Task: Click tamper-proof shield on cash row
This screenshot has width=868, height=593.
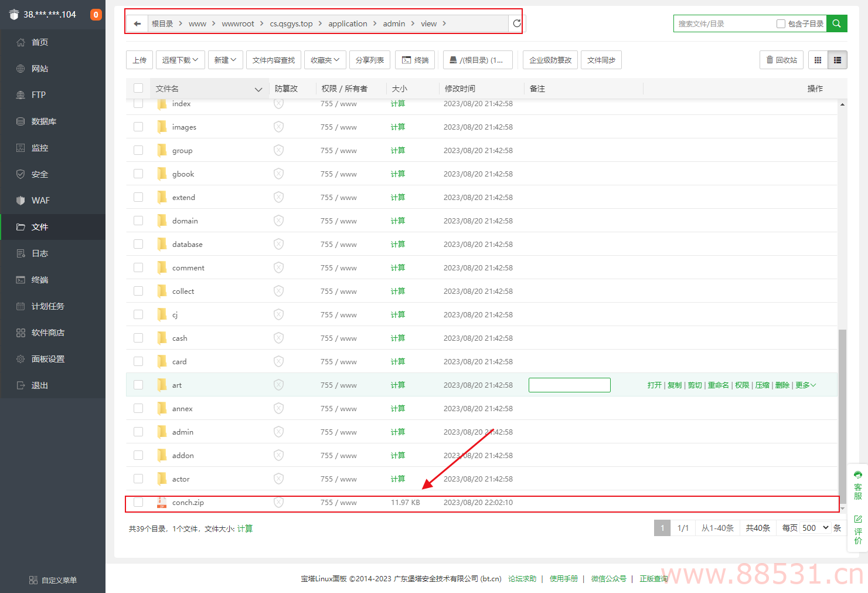Action: (278, 338)
